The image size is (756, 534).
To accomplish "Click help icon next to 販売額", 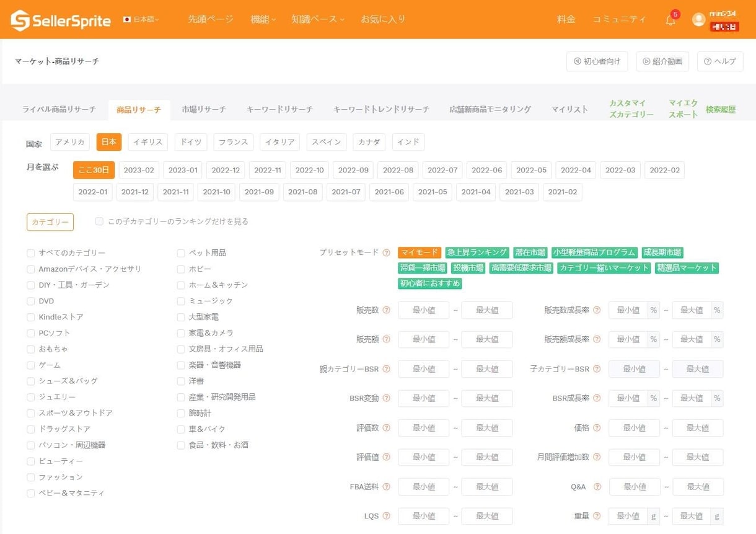I will coord(386,339).
